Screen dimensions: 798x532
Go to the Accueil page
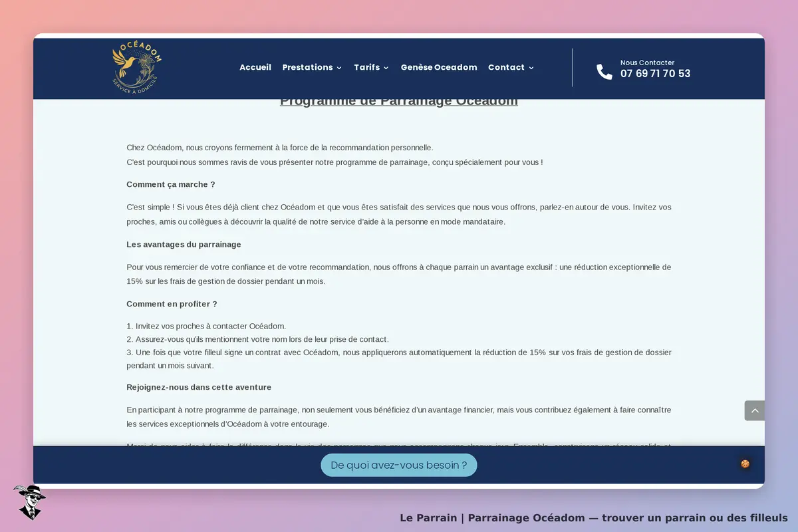255,67
